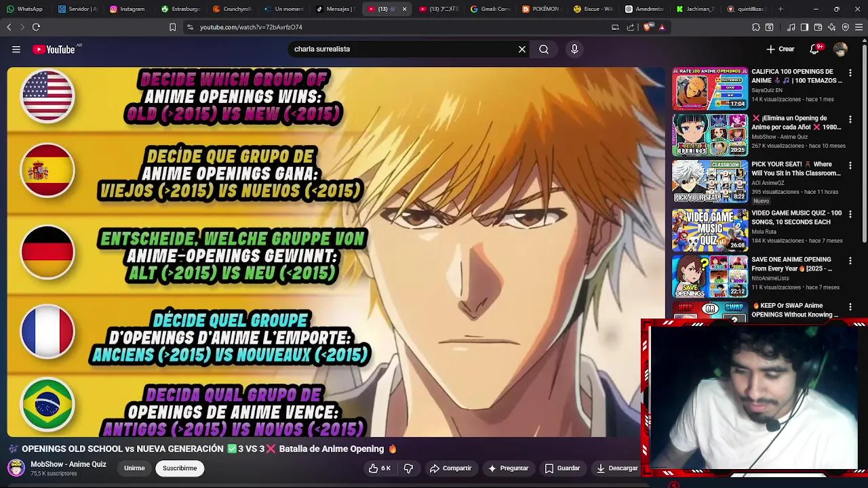Open the MobShow - Anime Quiz channel link
The width and height of the screenshot is (868, 488).
coord(68,464)
